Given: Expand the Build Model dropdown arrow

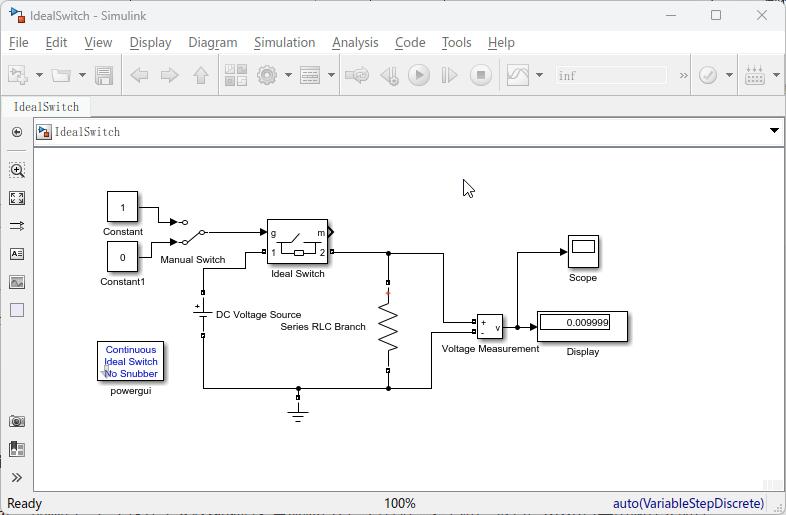Looking at the screenshot, I should click(776, 76).
